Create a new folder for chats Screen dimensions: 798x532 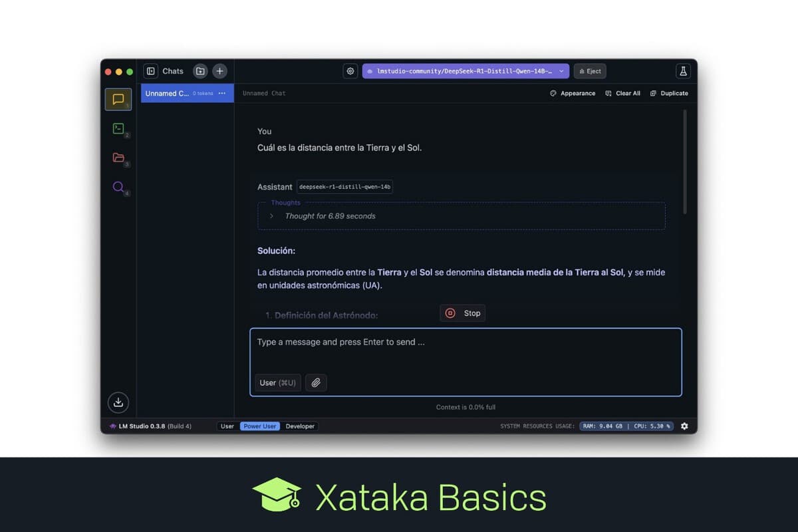[x=200, y=70]
